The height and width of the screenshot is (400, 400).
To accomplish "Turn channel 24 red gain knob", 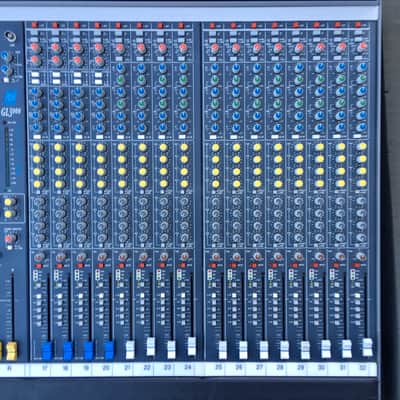I will coord(183,48).
